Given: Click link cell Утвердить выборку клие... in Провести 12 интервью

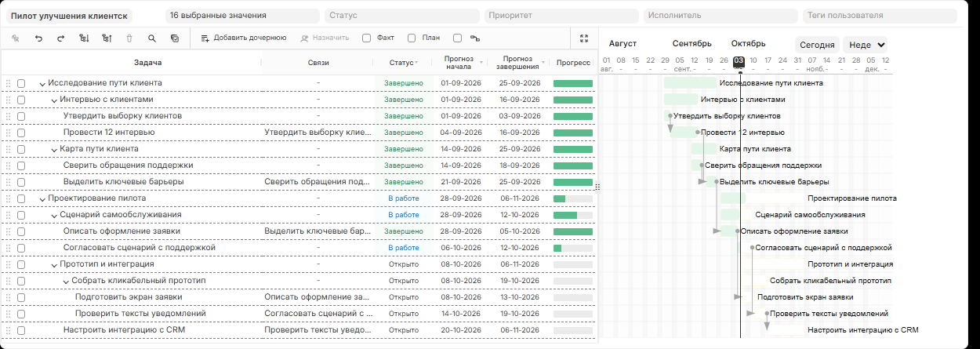Looking at the screenshot, I should tap(318, 133).
